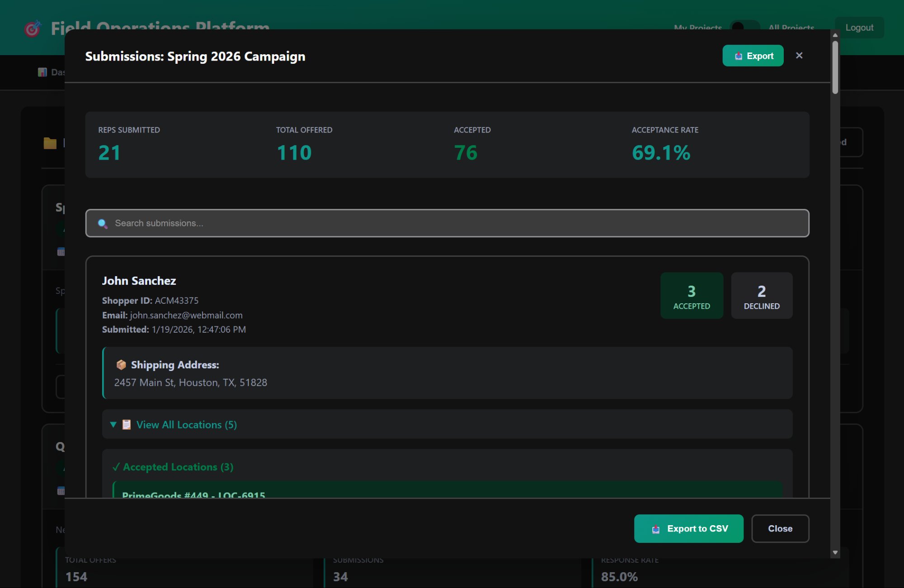Click the Accepted Locations (3) heading

pyautogui.click(x=173, y=467)
